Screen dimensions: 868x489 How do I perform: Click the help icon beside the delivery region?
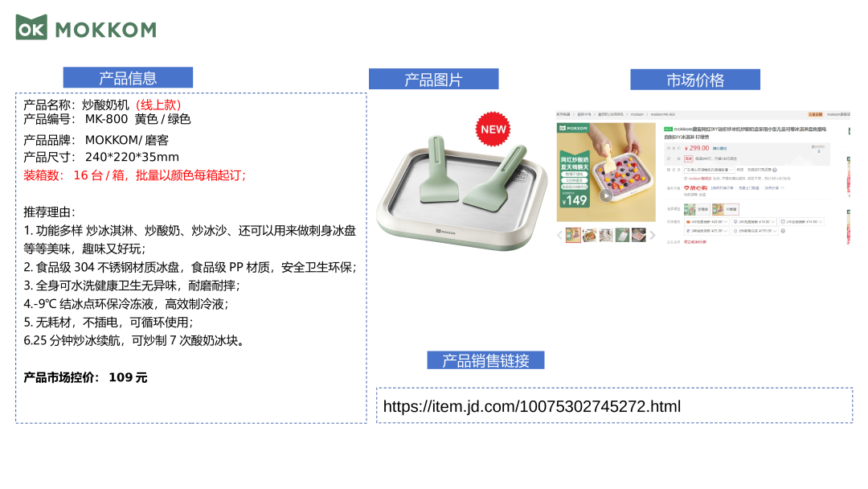(775, 170)
